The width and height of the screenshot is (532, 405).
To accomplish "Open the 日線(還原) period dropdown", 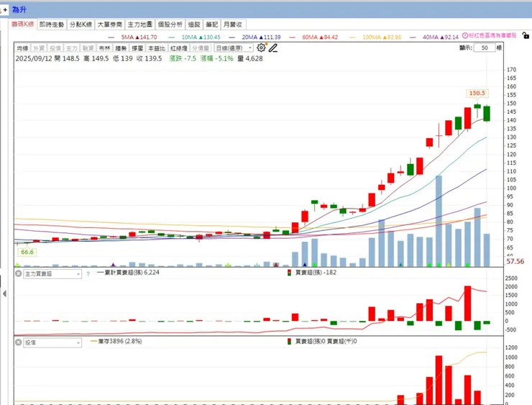I will click(234, 48).
